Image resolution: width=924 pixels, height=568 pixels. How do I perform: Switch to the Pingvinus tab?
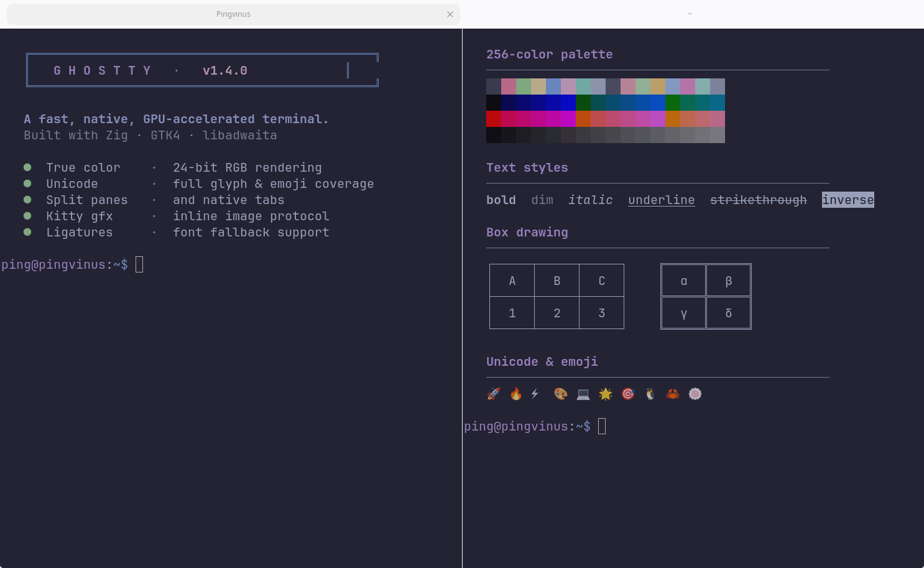tap(233, 14)
